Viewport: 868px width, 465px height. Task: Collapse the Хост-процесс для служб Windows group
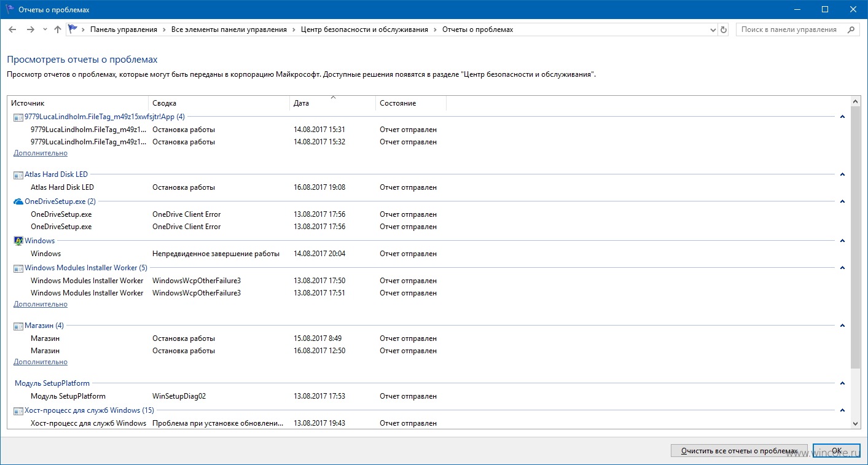pos(842,410)
